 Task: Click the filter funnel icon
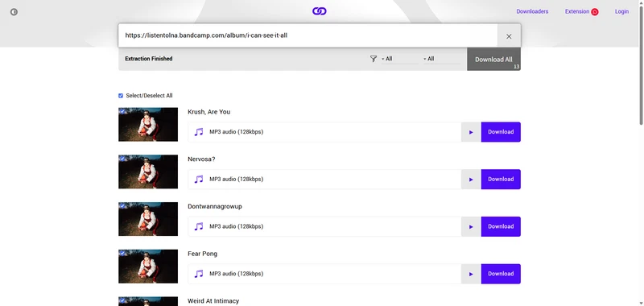pyautogui.click(x=373, y=59)
